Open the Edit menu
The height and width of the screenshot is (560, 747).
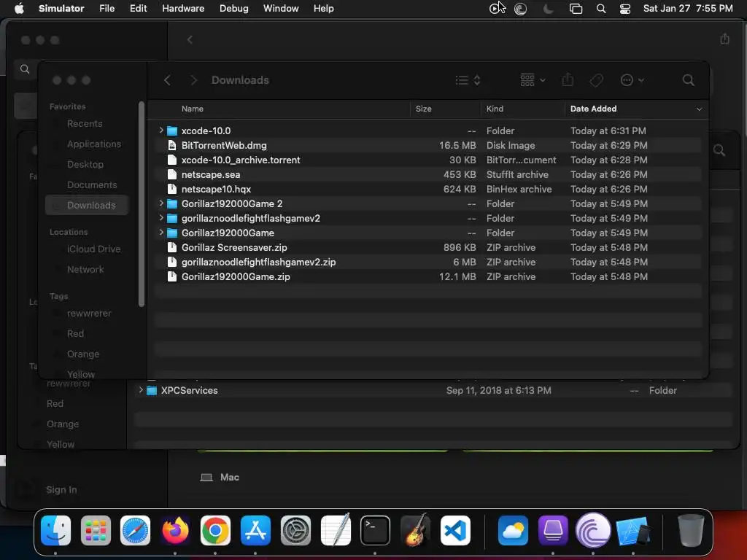click(138, 9)
